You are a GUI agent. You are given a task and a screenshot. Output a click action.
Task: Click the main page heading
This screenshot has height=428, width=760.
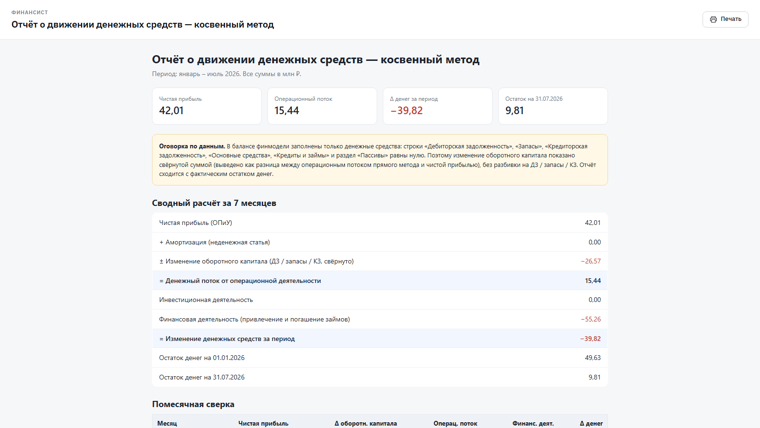tap(316, 60)
